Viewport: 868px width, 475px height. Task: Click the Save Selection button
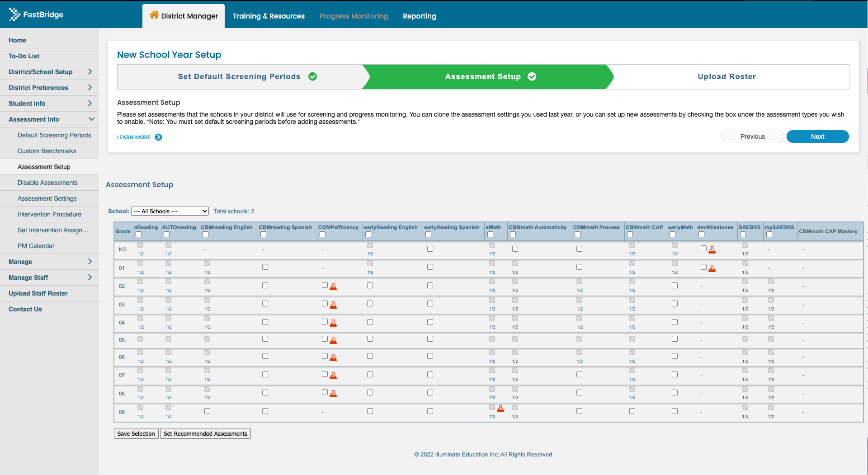coord(136,433)
